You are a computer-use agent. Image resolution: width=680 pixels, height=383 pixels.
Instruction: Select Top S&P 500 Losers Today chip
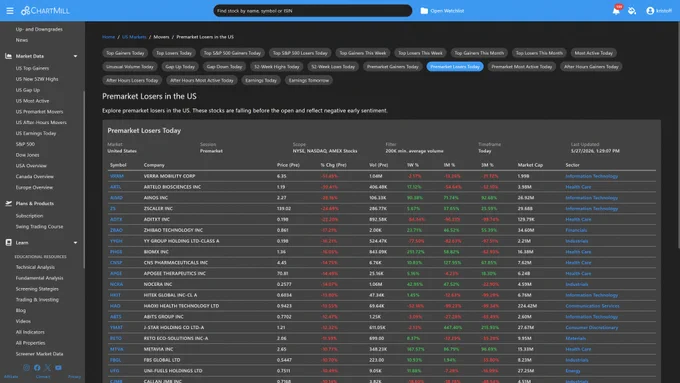300,53
